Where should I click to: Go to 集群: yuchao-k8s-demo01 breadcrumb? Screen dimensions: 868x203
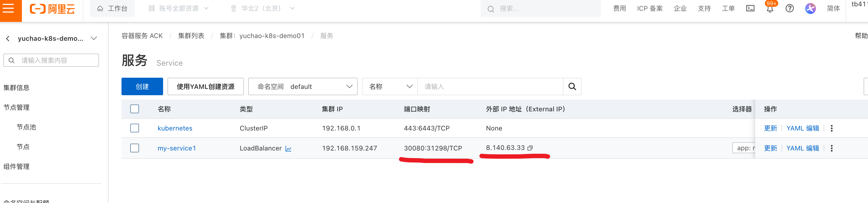262,36
